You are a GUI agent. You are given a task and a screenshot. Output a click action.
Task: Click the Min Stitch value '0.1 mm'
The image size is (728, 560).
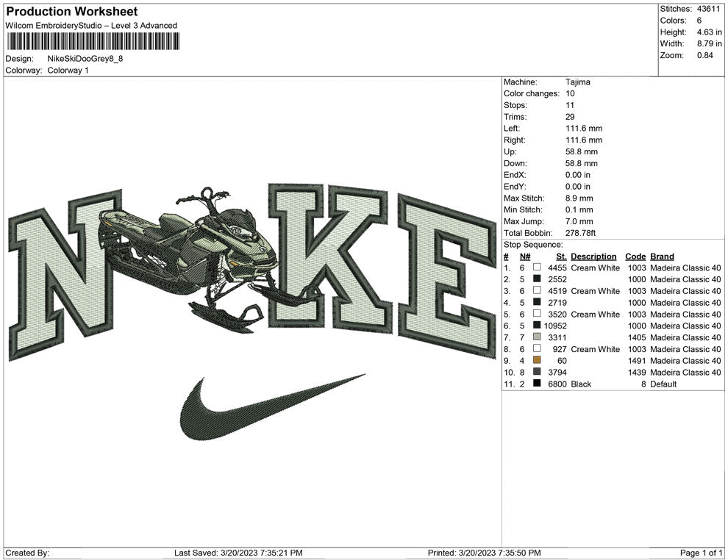pyautogui.click(x=579, y=209)
